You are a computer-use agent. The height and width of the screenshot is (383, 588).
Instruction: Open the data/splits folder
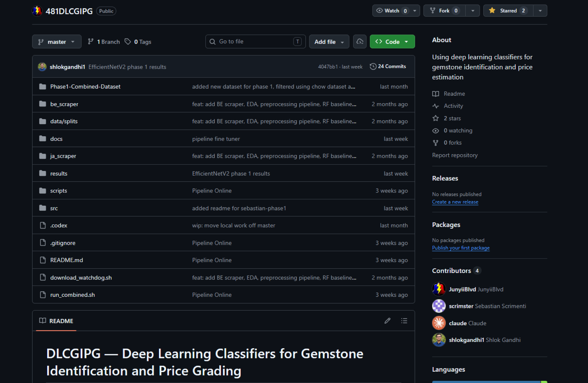click(x=64, y=121)
